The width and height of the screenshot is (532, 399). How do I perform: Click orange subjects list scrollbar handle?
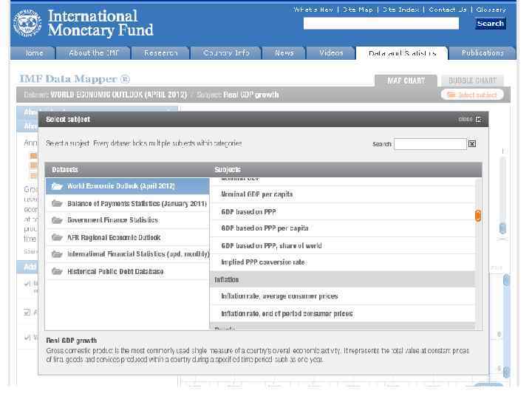(x=478, y=216)
